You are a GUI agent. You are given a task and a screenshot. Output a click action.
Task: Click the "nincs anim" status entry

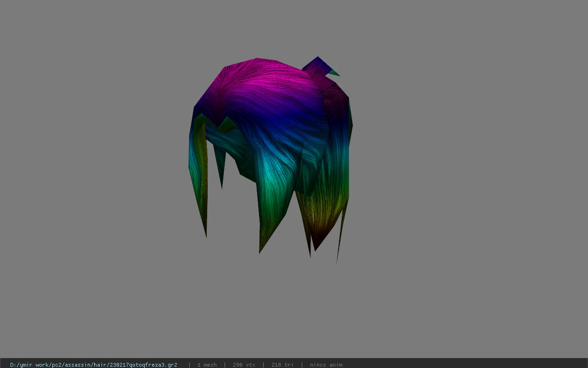[326, 365]
